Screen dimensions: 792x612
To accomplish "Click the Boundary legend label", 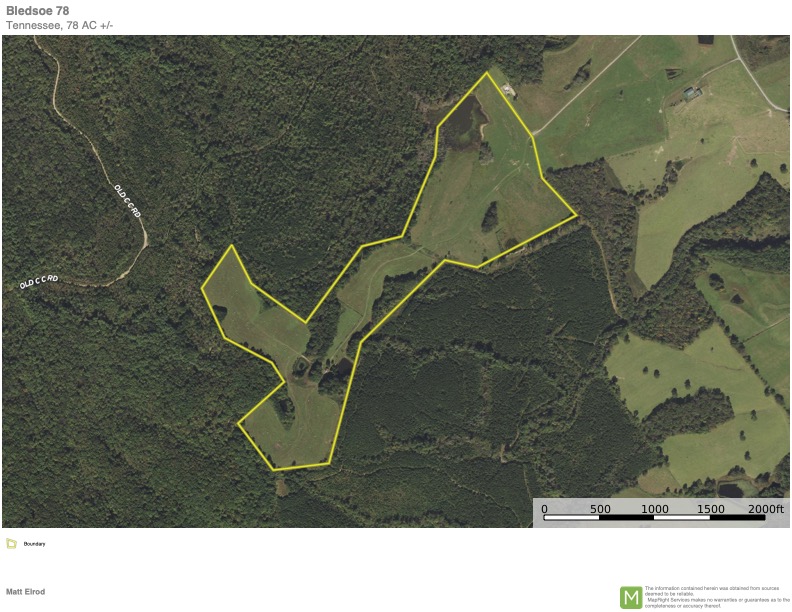I will (34, 544).
